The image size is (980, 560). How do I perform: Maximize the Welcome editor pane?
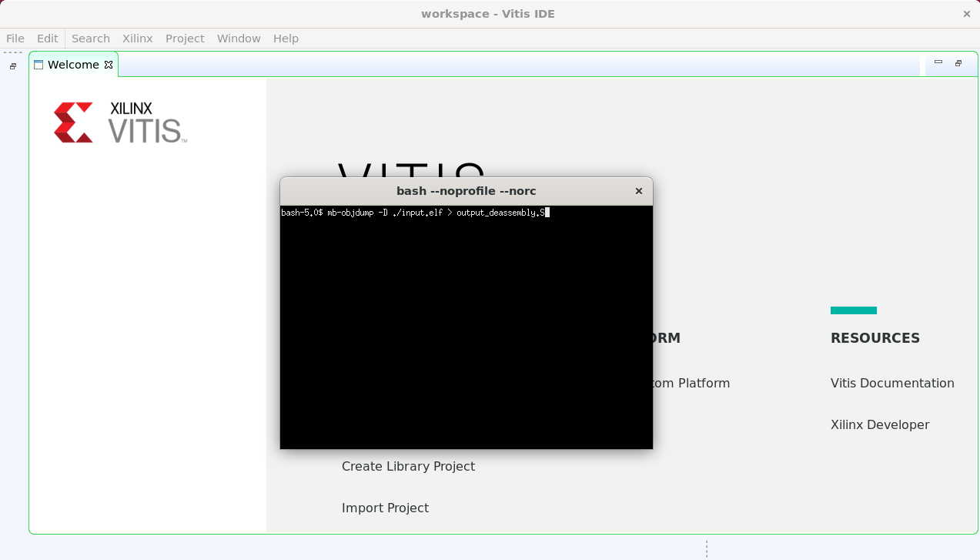958,62
